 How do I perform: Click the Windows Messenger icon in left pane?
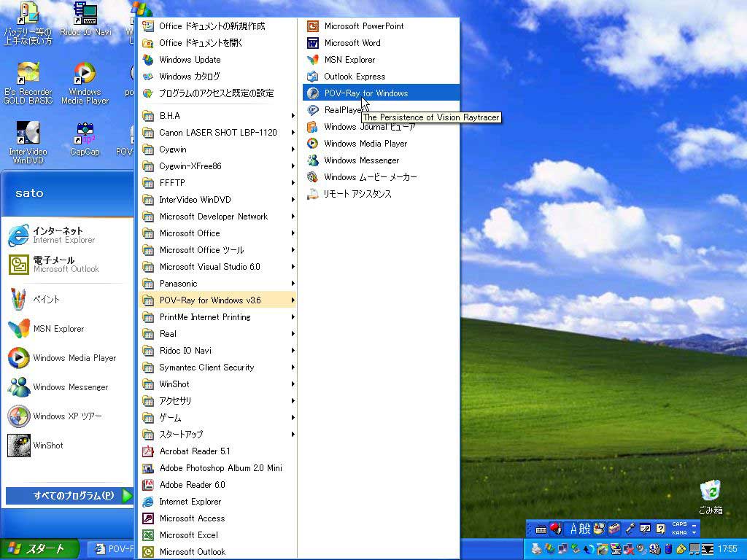coord(18,387)
